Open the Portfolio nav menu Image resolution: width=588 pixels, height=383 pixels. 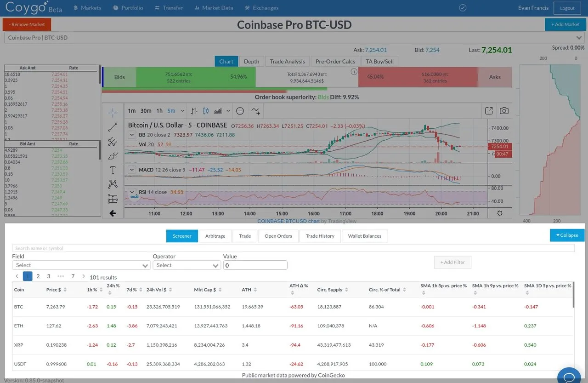(128, 8)
